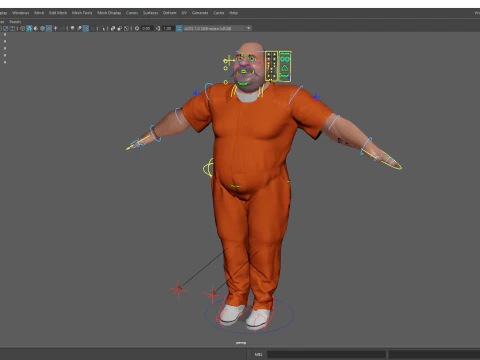480x360 pixels.
Task: Select the screen-right elbow ring control
Action: click(x=334, y=123)
